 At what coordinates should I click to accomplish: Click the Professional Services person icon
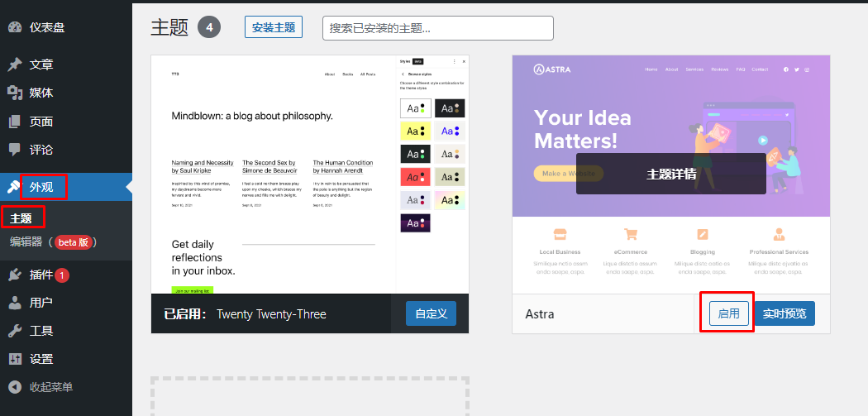click(779, 234)
